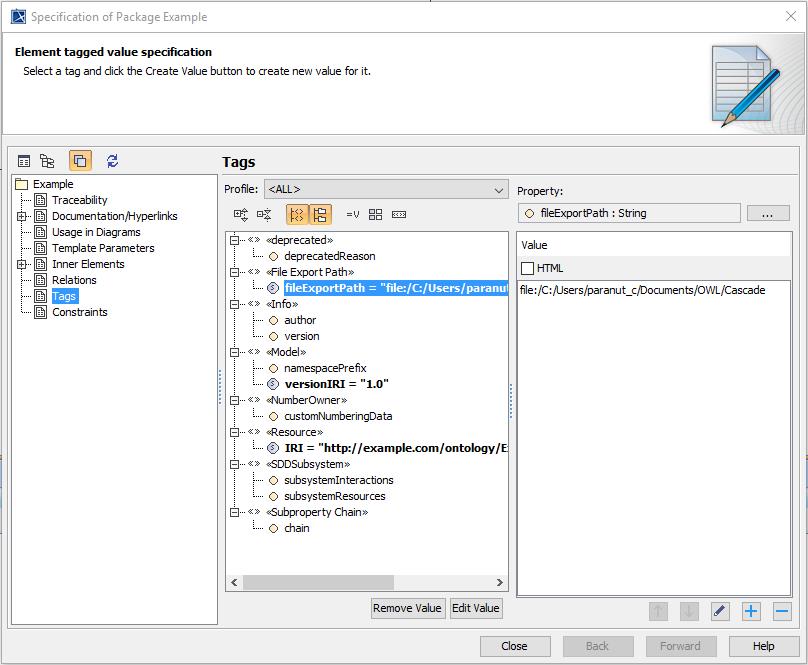Click the value text field with file path
Image resolution: width=808 pixels, height=665 pixels.
click(x=654, y=289)
